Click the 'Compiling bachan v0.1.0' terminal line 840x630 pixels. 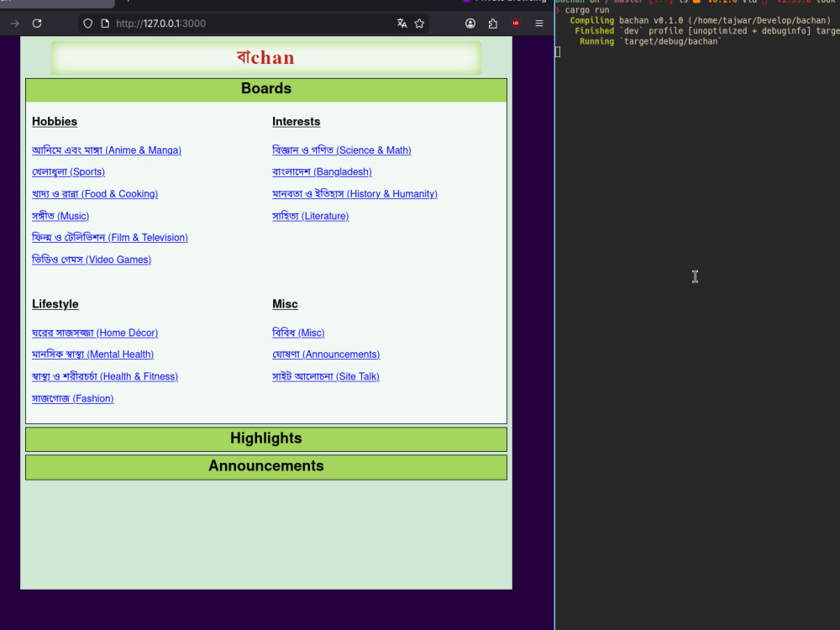tap(701, 20)
